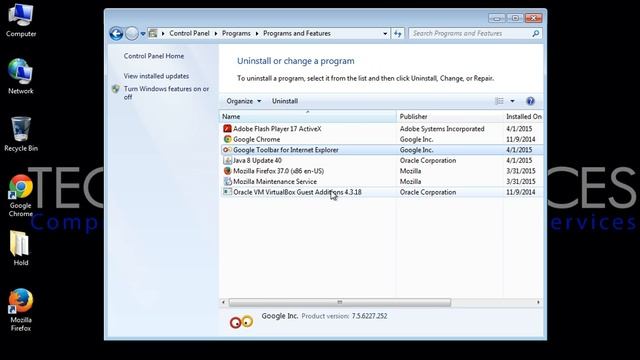Maximize the Programs and Features window
The image size is (640, 360).
[515, 18]
